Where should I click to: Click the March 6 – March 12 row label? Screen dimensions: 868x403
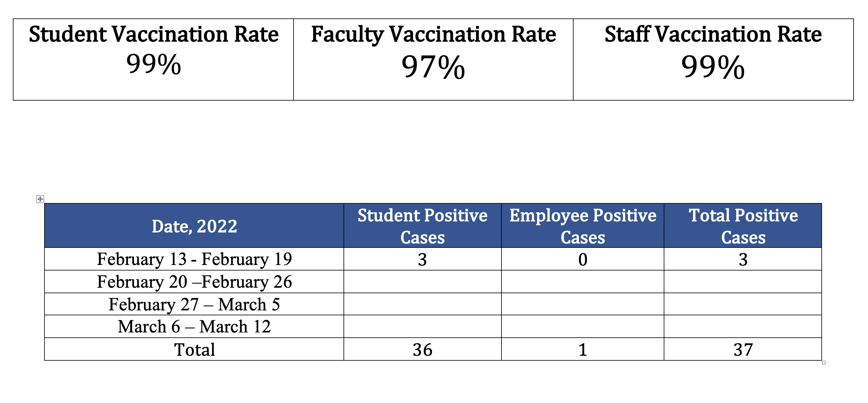tap(194, 327)
